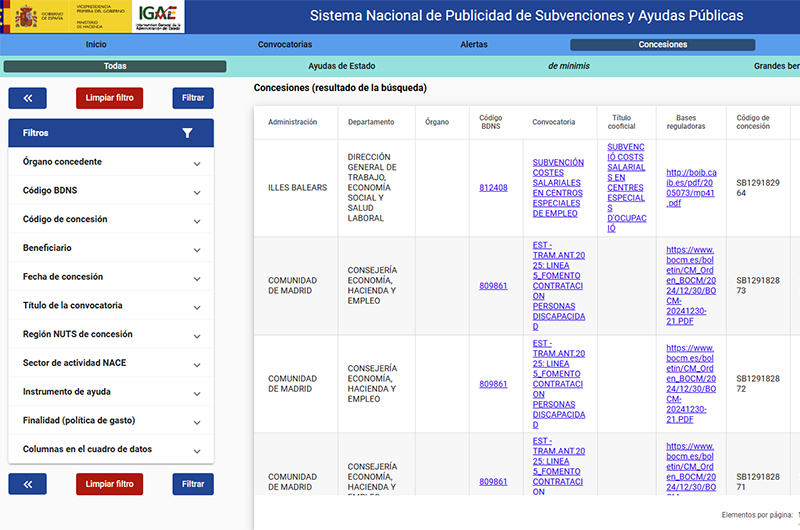Click the filter funnel icon in Filtros header
Viewport: 800px width, 530px height.
pos(187,133)
